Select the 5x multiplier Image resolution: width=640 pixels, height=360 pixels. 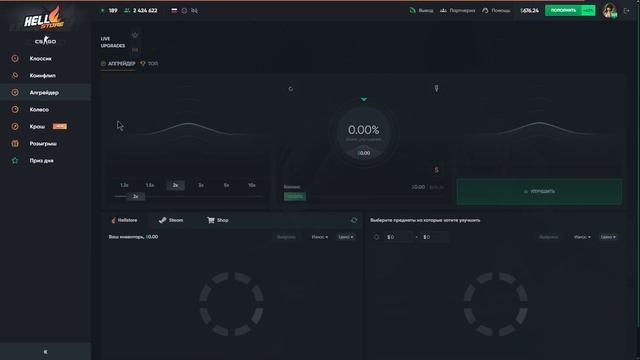tap(226, 185)
